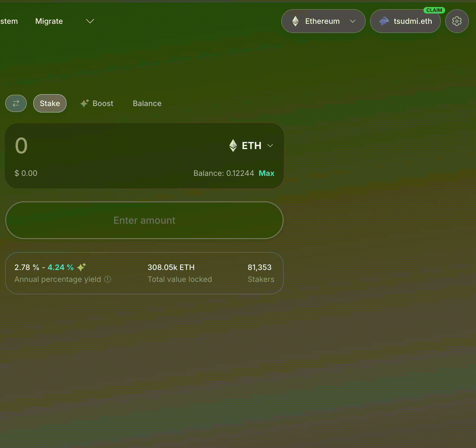This screenshot has width=476, height=448.
Task: Click the sparkle icon next to 4.24 %
Action: (x=81, y=267)
